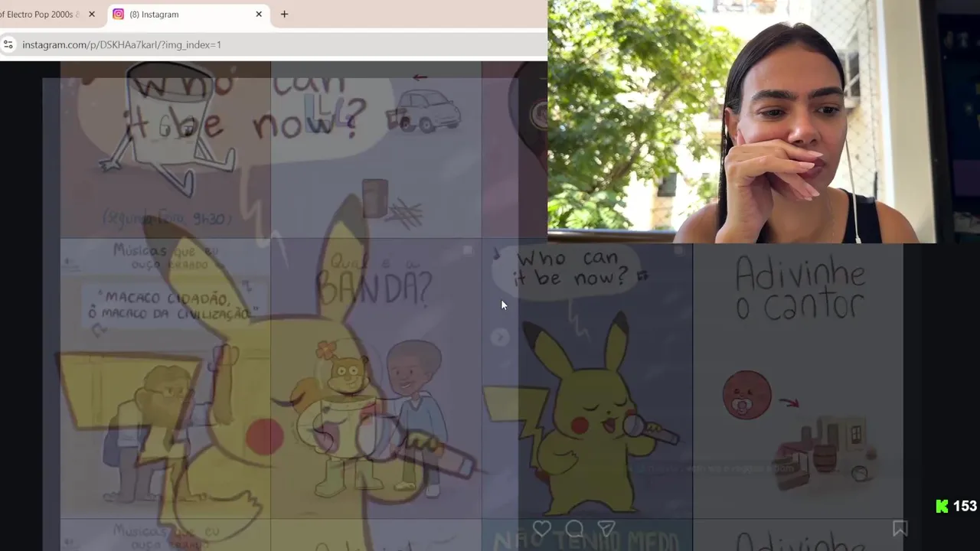Image resolution: width=980 pixels, height=551 pixels.
Task: View site information icon in the address bar
Action: 8,44
